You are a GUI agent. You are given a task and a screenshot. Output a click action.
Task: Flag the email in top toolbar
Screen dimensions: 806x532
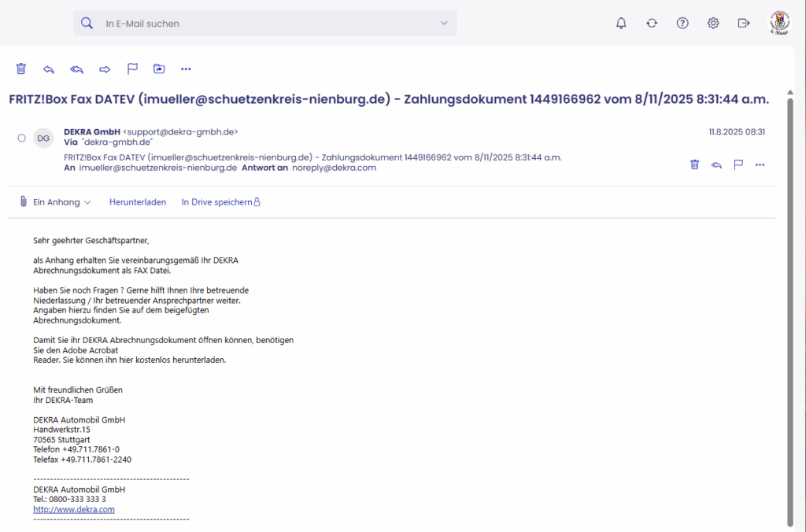132,69
